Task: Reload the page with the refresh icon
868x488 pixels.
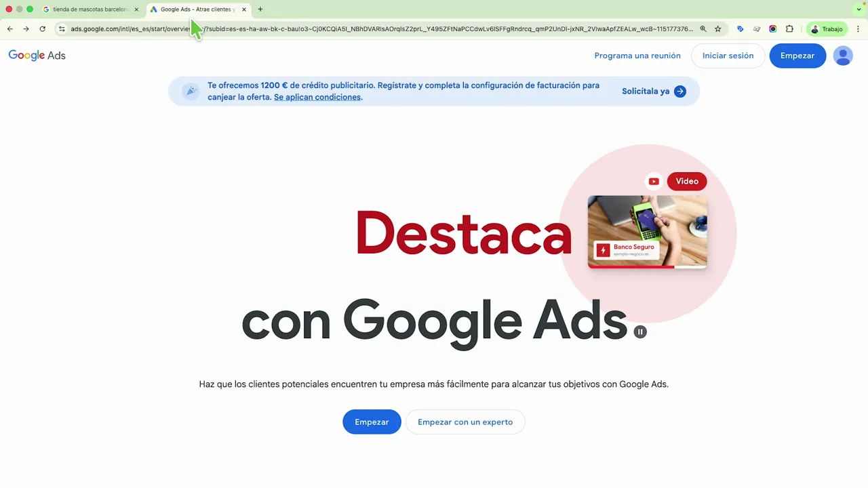Action: [42, 29]
